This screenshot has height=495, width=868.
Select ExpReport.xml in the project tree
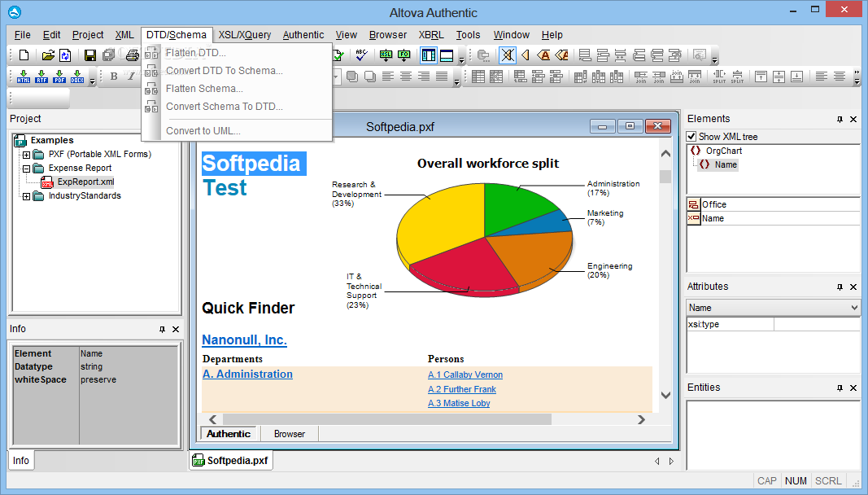click(x=85, y=182)
